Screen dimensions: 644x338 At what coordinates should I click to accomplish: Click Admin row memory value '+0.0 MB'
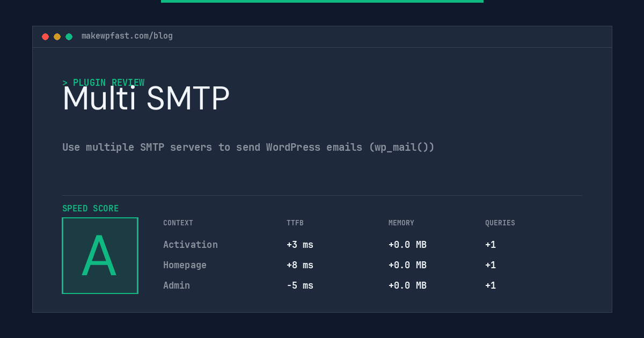407,285
